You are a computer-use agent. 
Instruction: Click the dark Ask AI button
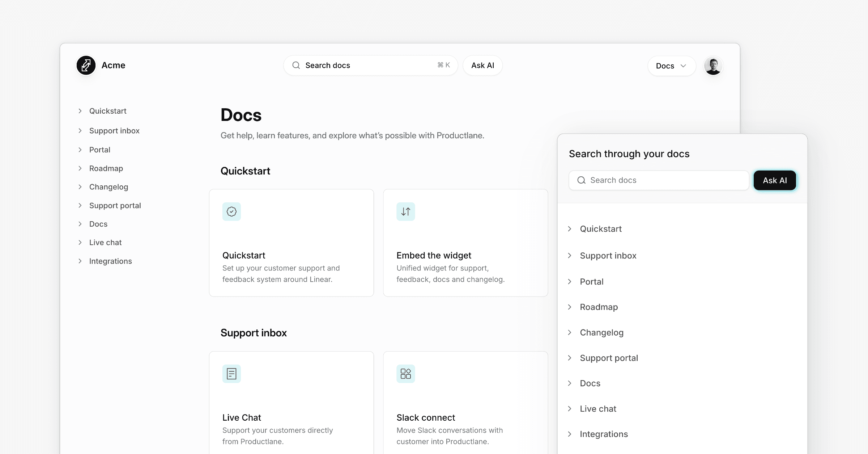(775, 180)
